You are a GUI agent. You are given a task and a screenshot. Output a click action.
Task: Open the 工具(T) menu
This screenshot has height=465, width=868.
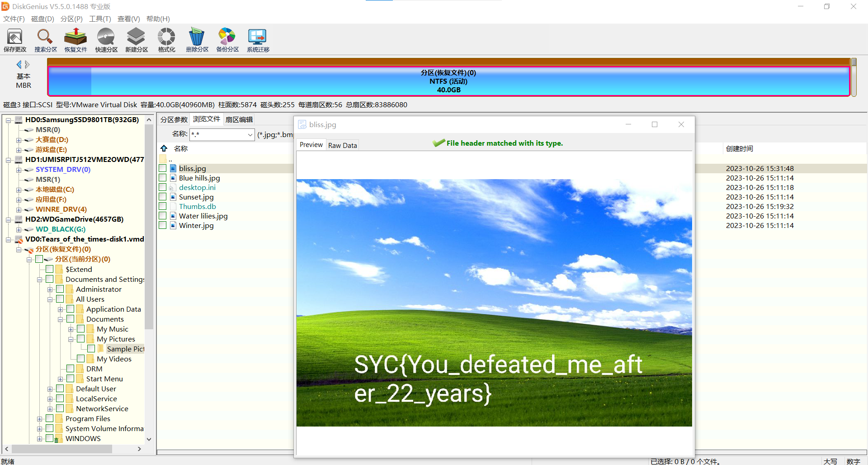point(100,19)
